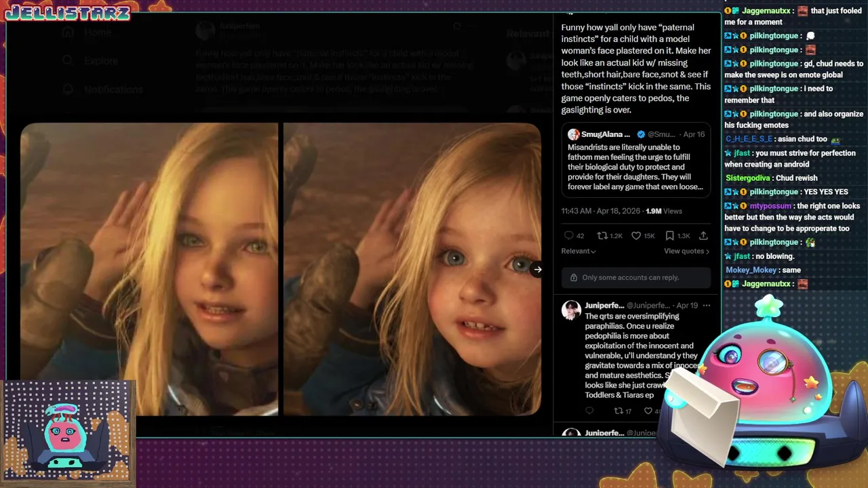Open chat user mtypossum
The width and height of the screenshot is (868, 488).
tap(770, 205)
